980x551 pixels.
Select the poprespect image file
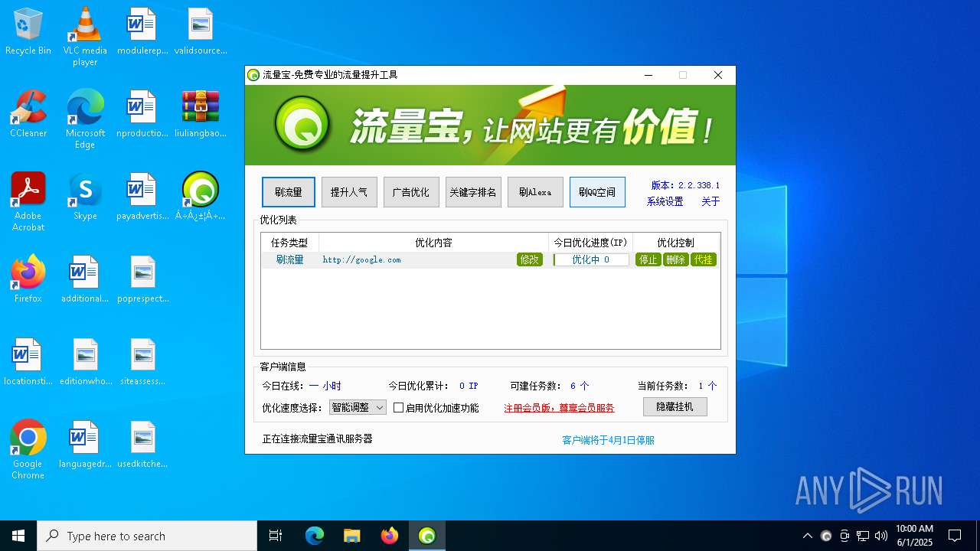[142, 279]
